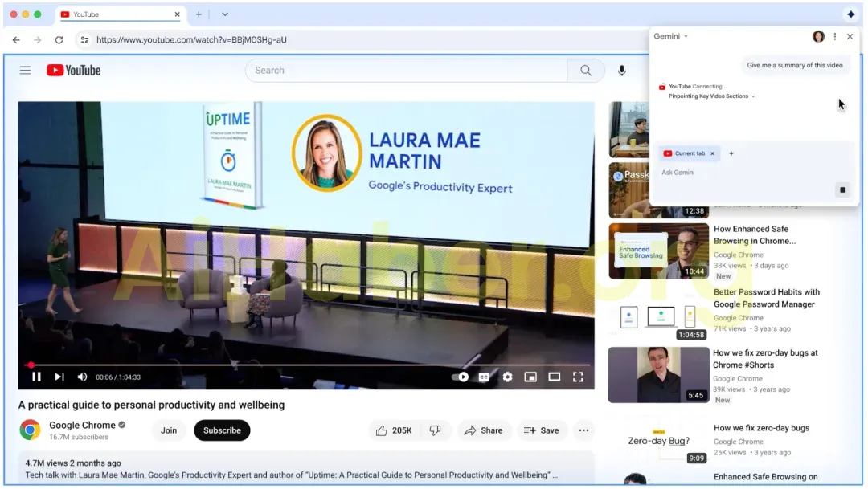
Task: Open YouTube hamburger guide menu
Action: click(25, 71)
